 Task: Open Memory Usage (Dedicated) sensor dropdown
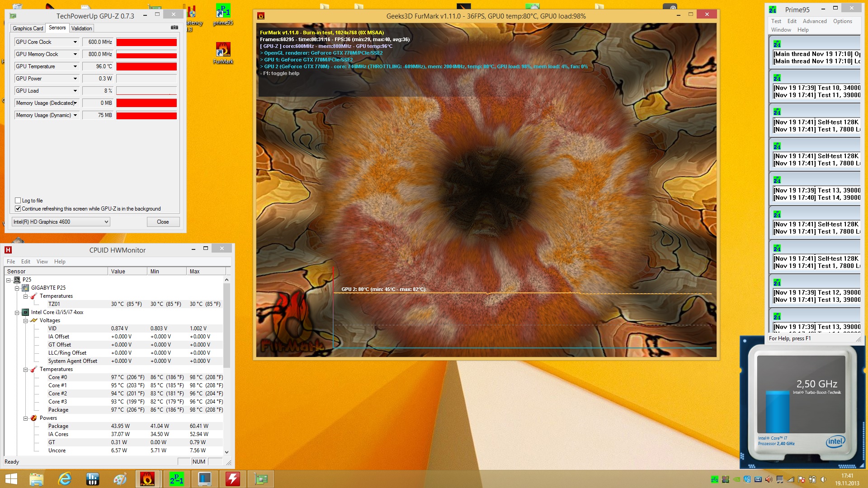tap(75, 103)
